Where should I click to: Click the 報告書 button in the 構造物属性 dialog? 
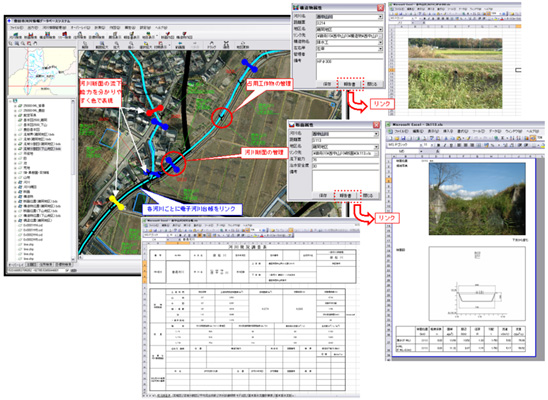pos(349,84)
